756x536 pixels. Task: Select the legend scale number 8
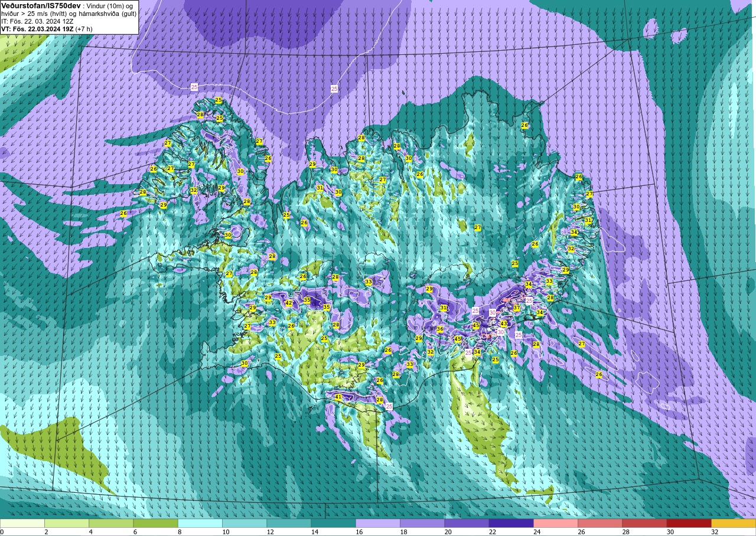point(178,532)
